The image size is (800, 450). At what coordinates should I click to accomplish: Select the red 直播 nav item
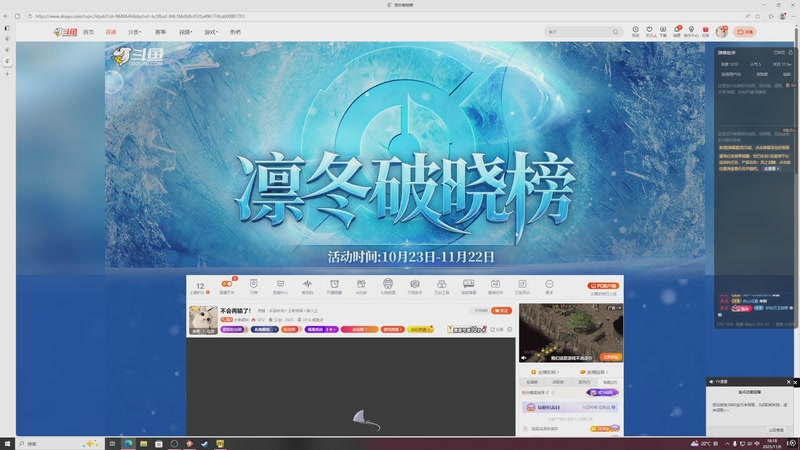111,32
